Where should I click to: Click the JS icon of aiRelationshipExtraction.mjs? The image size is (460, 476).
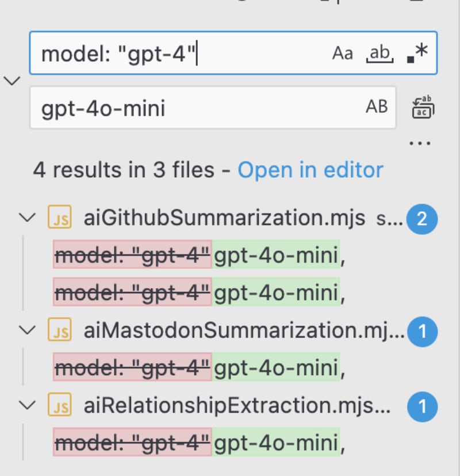[60, 405]
